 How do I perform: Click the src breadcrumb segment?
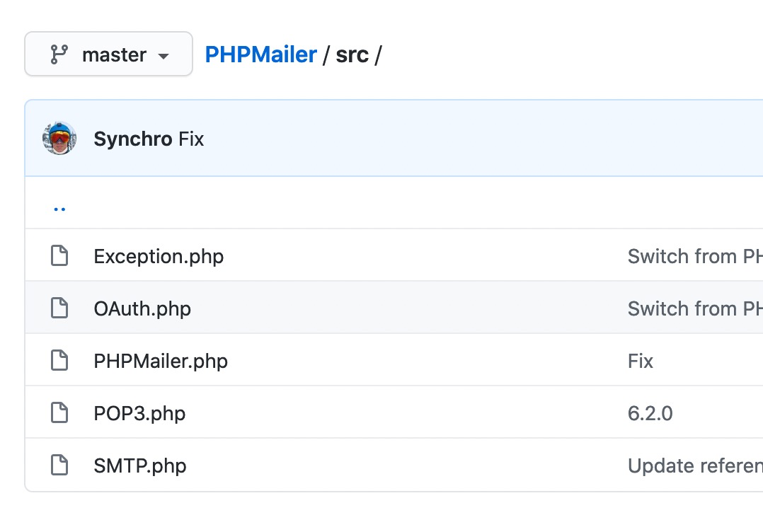point(352,54)
